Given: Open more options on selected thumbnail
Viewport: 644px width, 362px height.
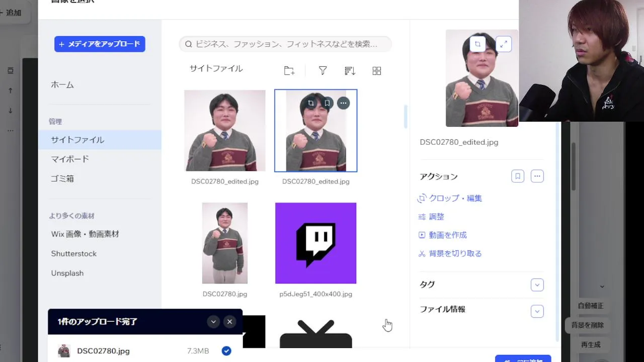Looking at the screenshot, I should point(343,103).
